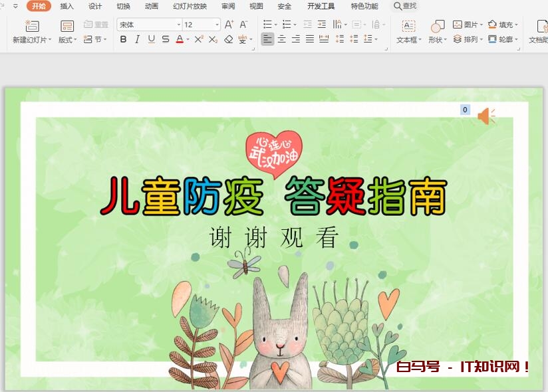This screenshot has height=392, width=548.
Task: Click the New Slide (新建幻灯片) icon
Action: (31, 27)
